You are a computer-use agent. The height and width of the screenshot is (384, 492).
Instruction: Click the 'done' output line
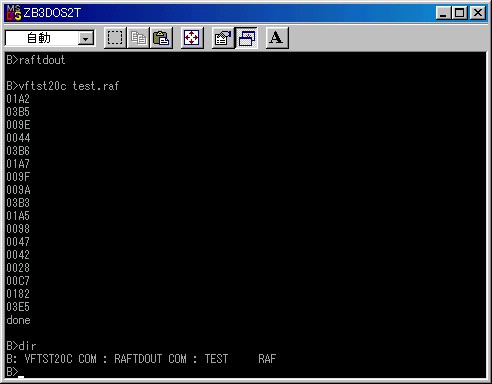(x=18, y=320)
